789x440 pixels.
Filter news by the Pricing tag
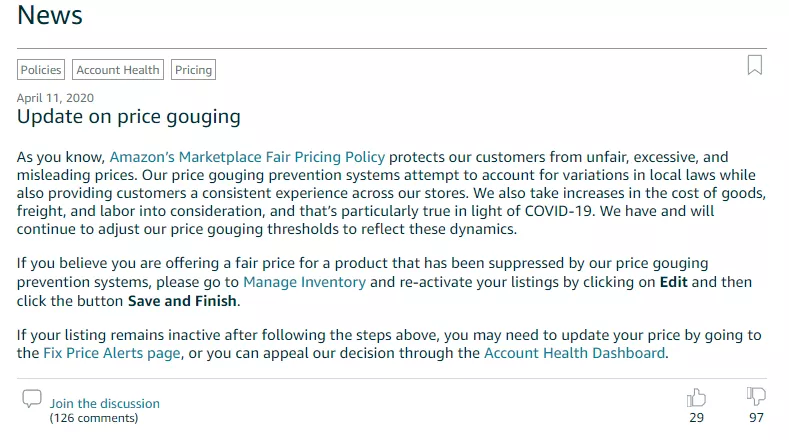tap(193, 70)
